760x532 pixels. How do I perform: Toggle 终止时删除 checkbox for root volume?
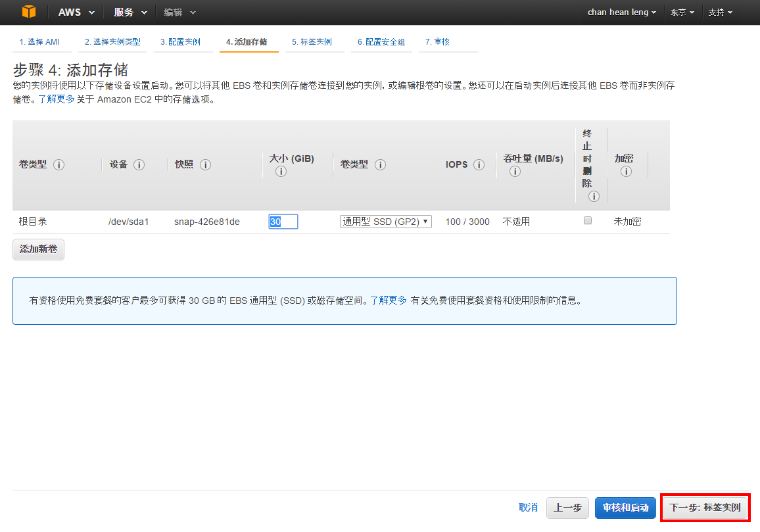point(588,221)
